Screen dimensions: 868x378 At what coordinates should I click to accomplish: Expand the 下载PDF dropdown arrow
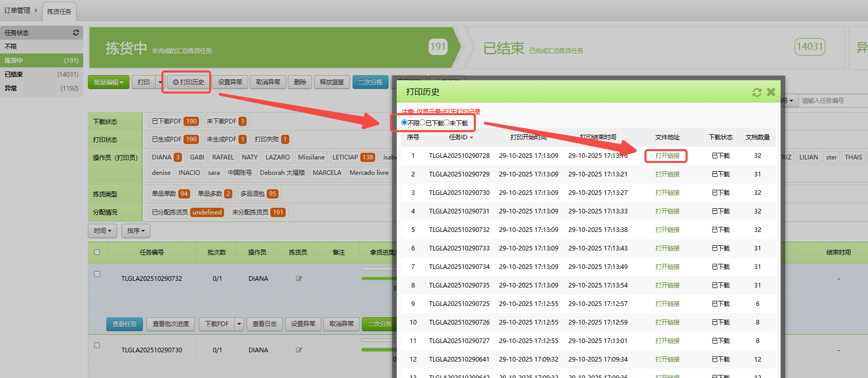click(239, 324)
